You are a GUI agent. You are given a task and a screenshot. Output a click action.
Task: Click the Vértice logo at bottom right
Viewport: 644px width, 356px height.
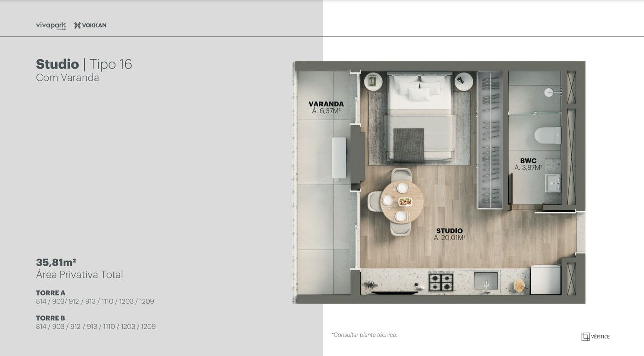(595, 336)
